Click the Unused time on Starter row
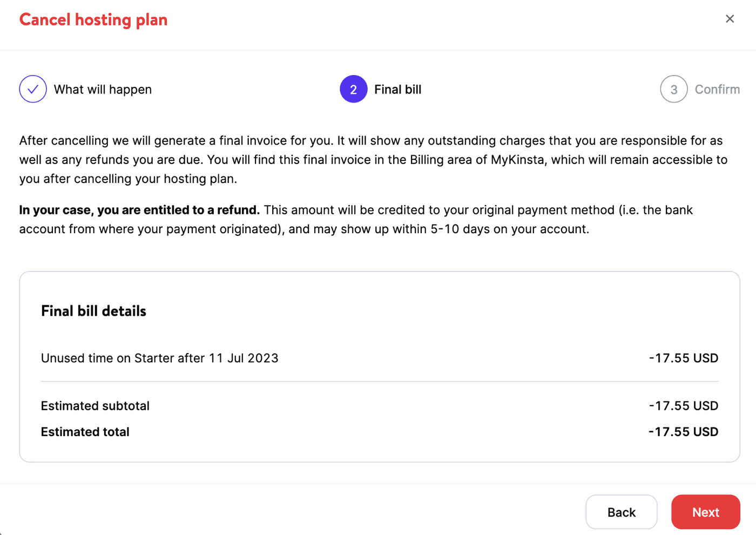 point(159,358)
